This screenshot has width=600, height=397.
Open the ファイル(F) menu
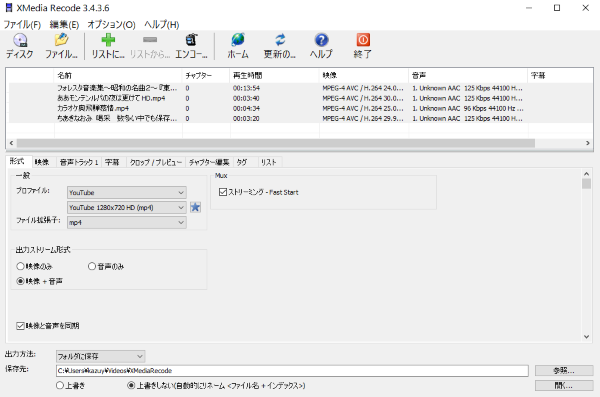tap(22, 25)
